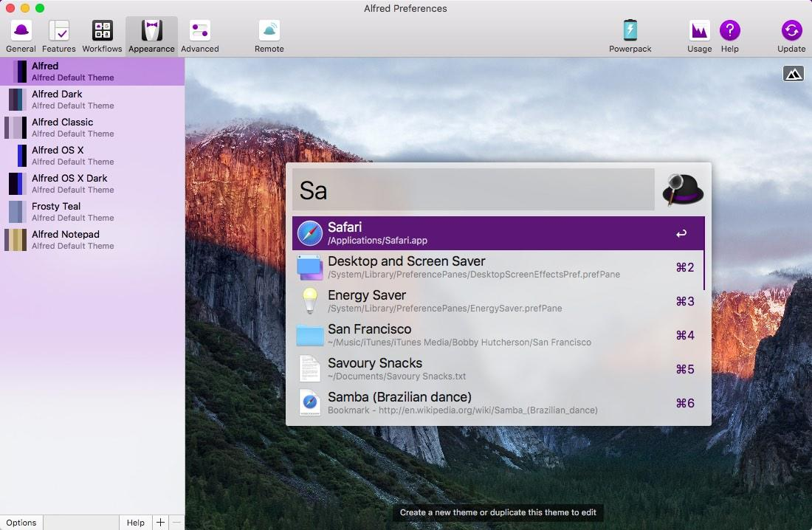812x530 pixels.
Task: Click the return arrow on Safari row
Action: [681, 234]
